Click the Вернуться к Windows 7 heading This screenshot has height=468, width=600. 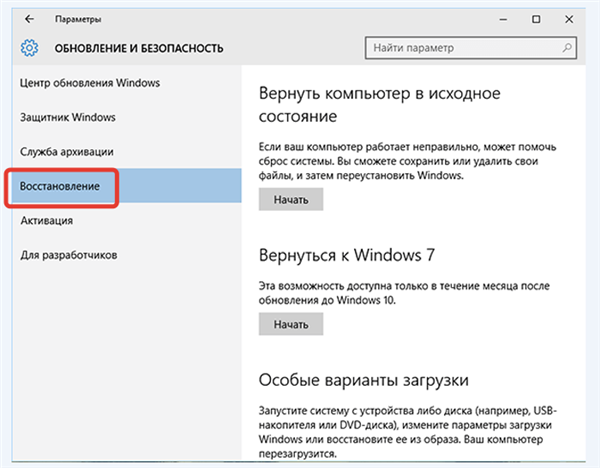tap(347, 255)
